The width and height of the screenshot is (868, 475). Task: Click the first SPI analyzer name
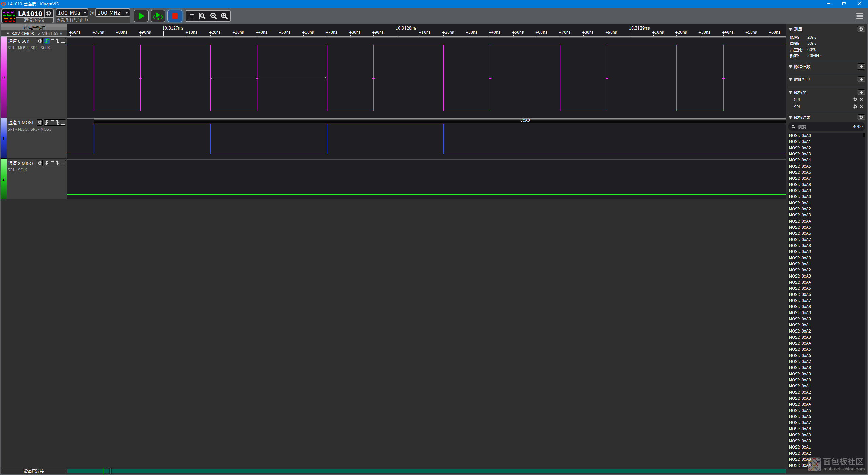[x=797, y=100]
